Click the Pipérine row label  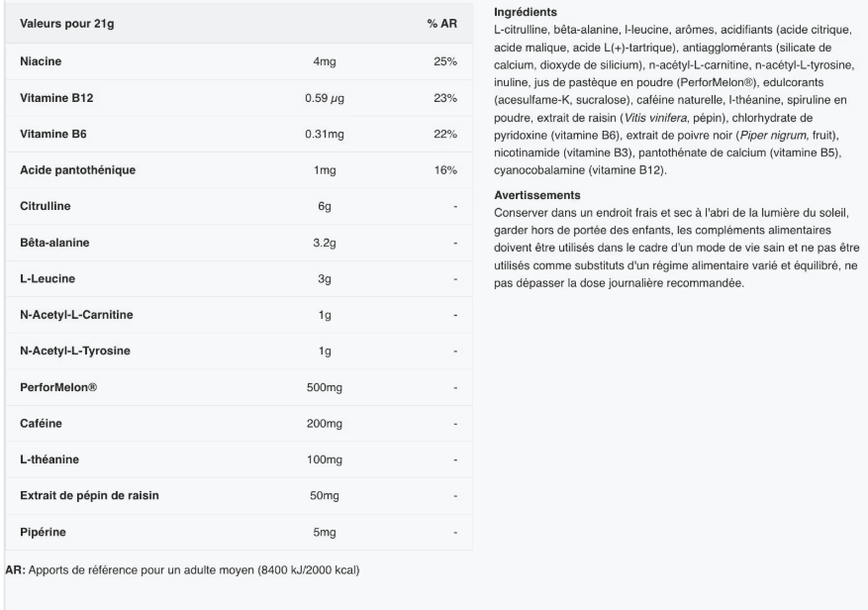click(x=43, y=533)
